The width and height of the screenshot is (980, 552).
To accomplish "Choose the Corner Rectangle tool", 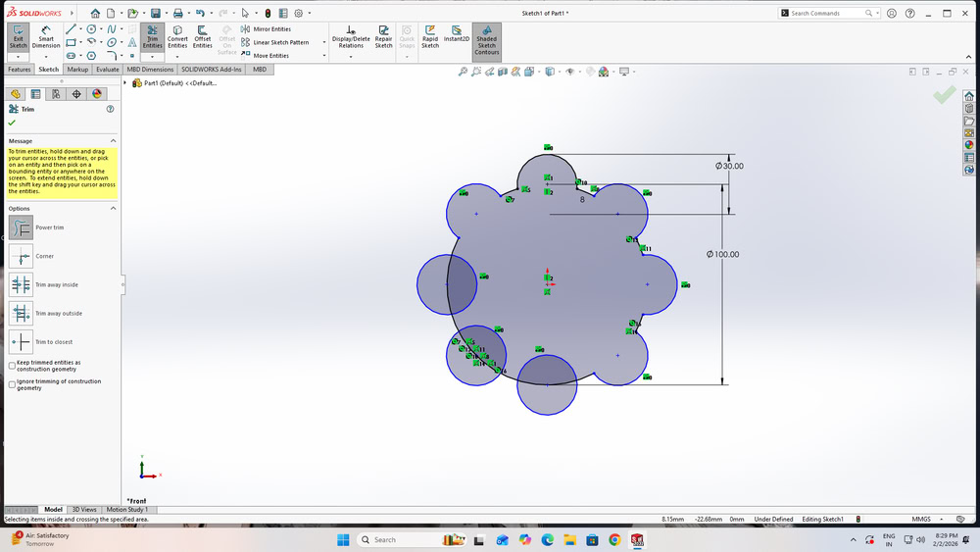I will coord(71,42).
